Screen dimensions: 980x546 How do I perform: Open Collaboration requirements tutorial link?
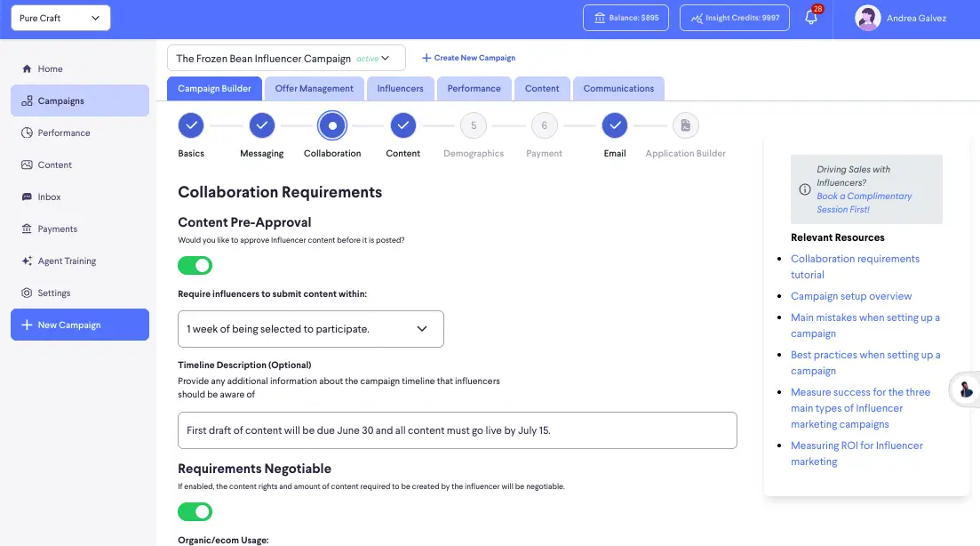855,267
